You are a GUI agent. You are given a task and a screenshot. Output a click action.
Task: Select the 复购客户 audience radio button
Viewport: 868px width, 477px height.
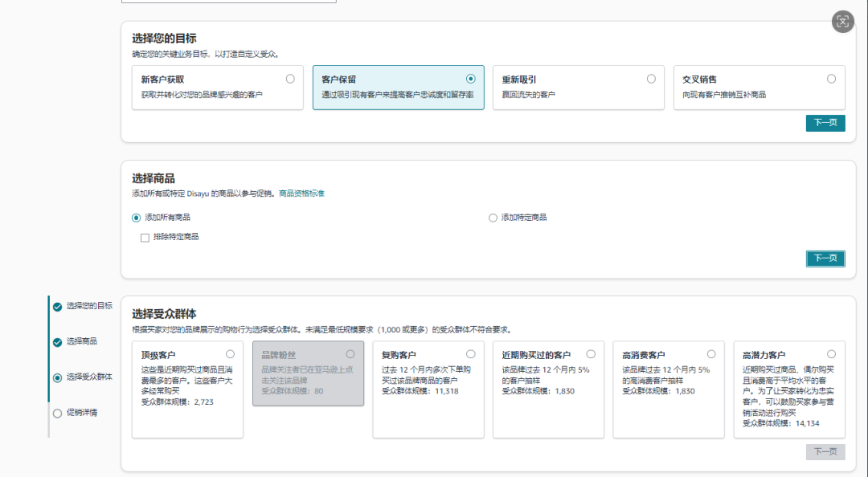(x=470, y=354)
